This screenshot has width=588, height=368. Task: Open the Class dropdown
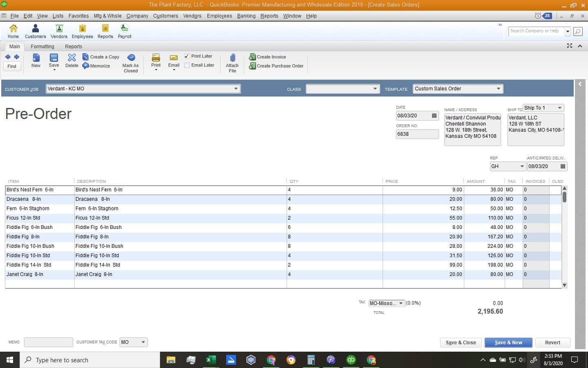tap(375, 89)
